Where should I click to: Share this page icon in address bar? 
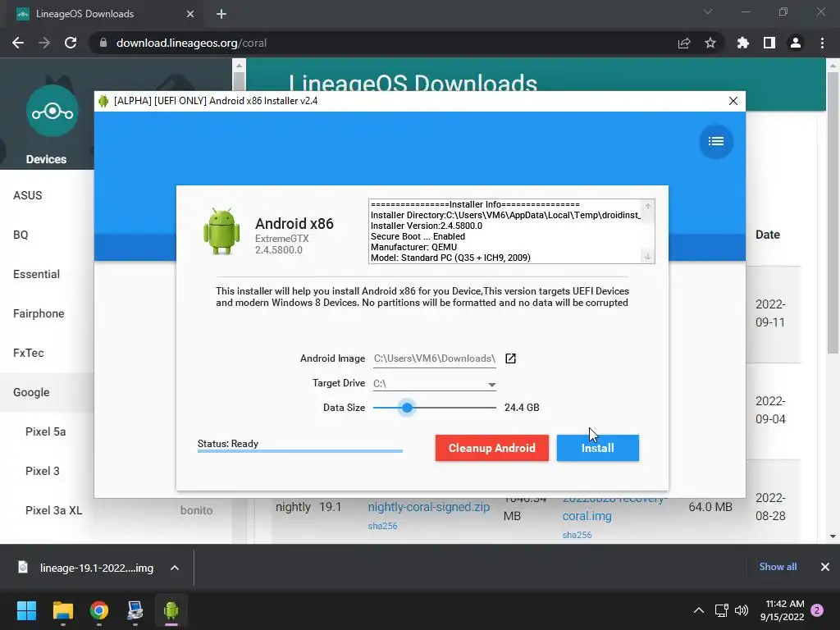coord(683,43)
